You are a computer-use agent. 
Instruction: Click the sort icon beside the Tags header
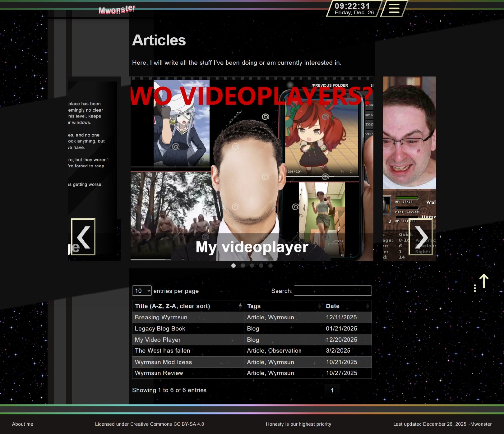coord(319,306)
